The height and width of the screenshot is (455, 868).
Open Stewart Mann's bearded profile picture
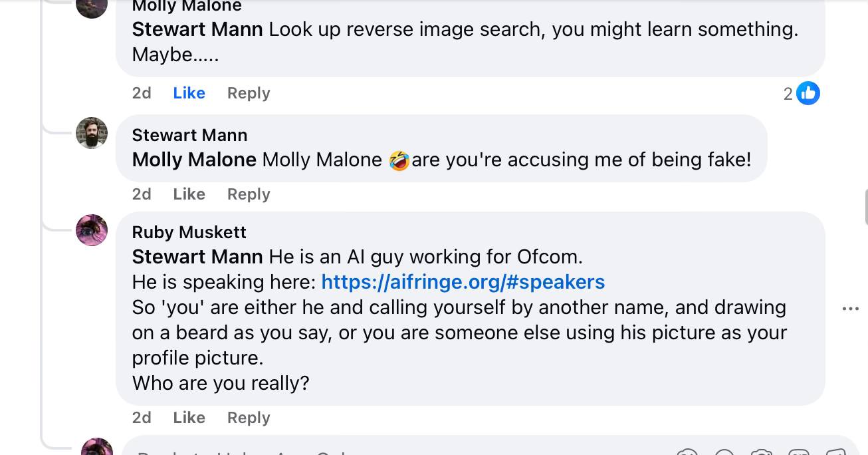pyautogui.click(x=92, y=133)
